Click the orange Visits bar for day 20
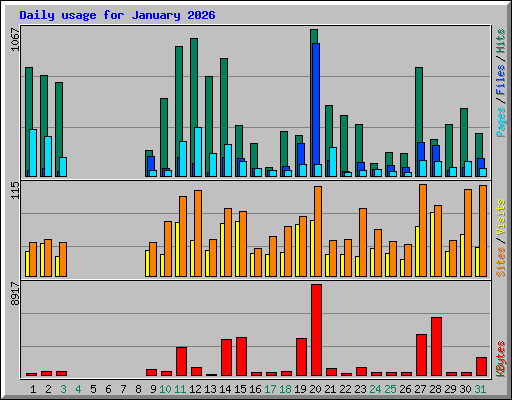The image size is (512, 400). click(x=318, y=231)
